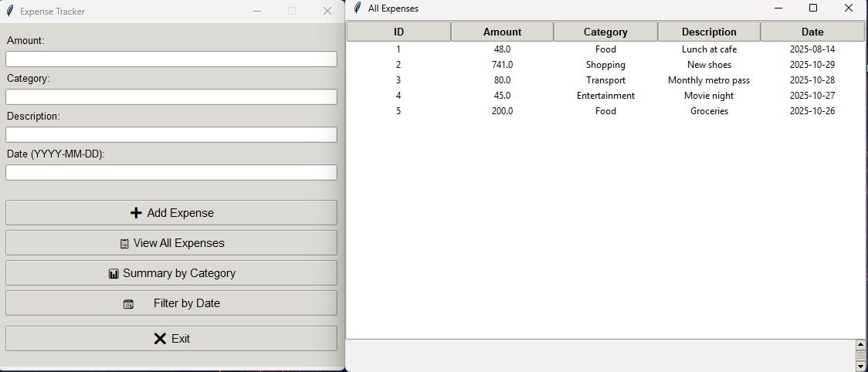Focus the Amount input field
The image size is (868, 372).
(171, 59)
